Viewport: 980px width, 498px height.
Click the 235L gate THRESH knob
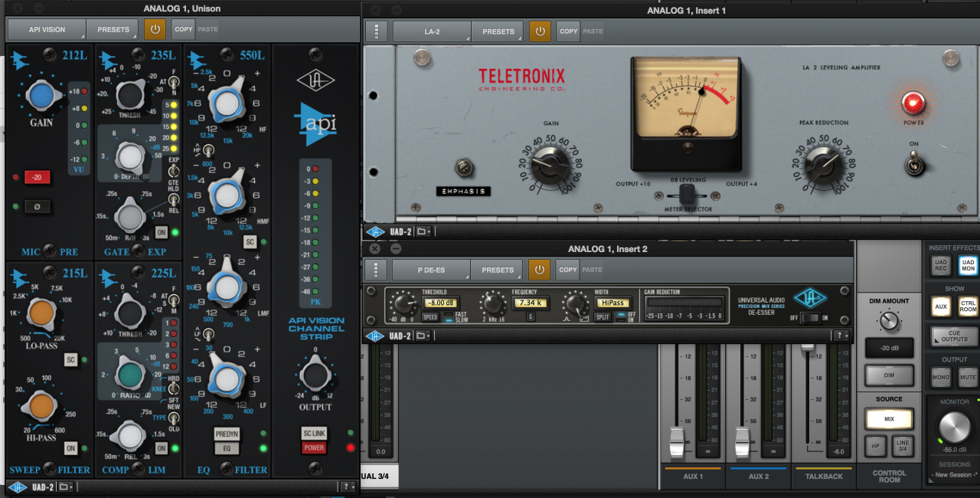(130, 95)
